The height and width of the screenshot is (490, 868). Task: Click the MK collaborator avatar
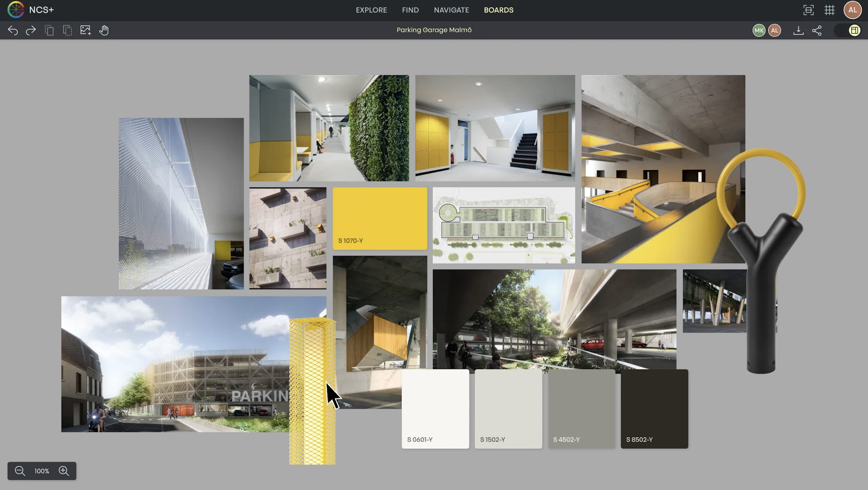(759, 30)
